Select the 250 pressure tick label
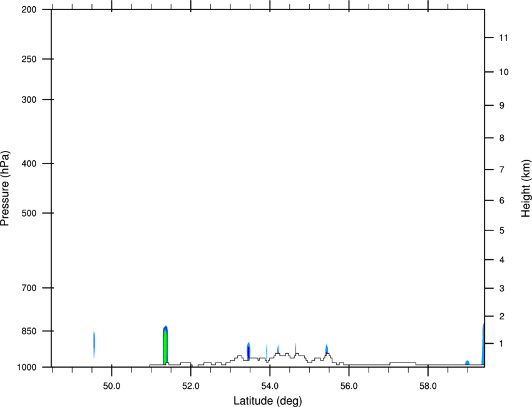Viewport: 532px width, 407px height. tap(29, 59)
